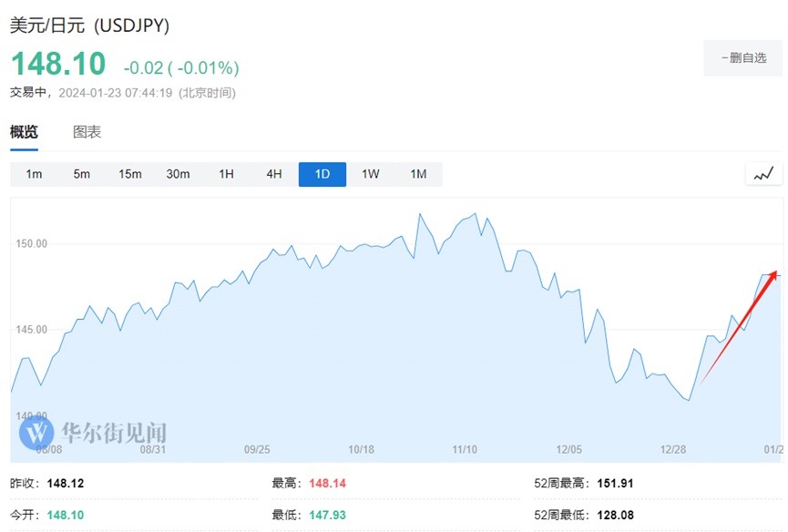
Task: Click the 52周最高 value 151.91
Action: tap(615, 483)
